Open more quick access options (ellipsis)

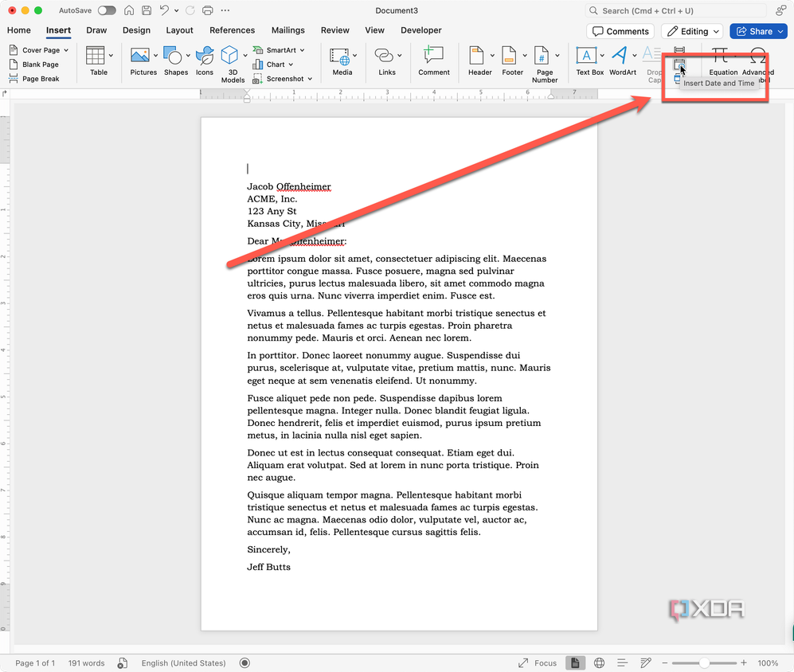(225, 10)
